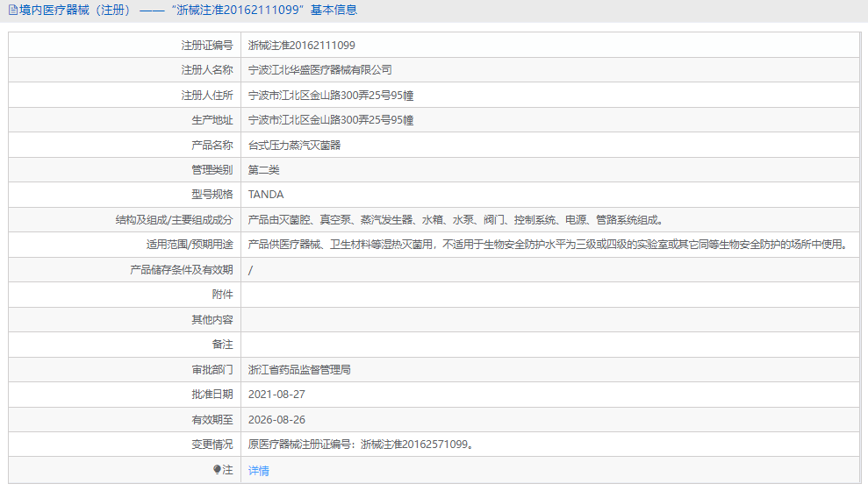Screen dimensions: 868x491
Task: Click the 注册人名称 label
Action: pos(207,70)
